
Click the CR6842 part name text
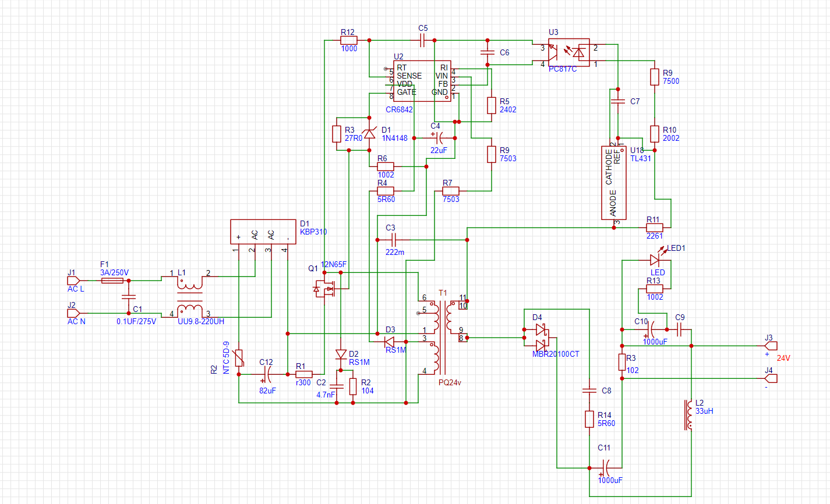point(399,109)
